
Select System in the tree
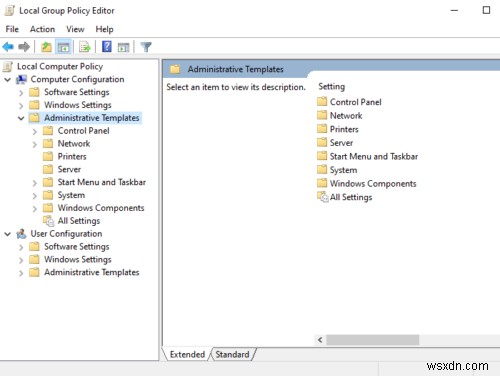click(x=71, y=195)
